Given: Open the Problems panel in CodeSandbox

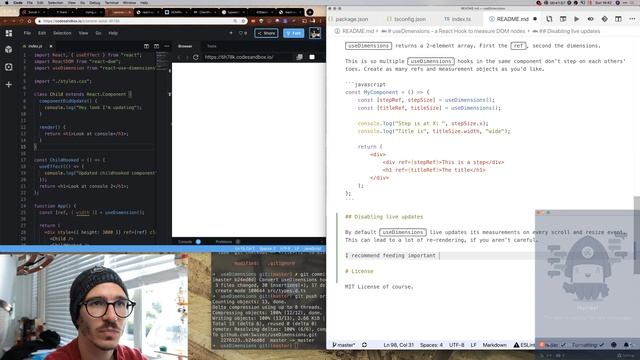Looking at the screenshot, I should pos(224,242).
